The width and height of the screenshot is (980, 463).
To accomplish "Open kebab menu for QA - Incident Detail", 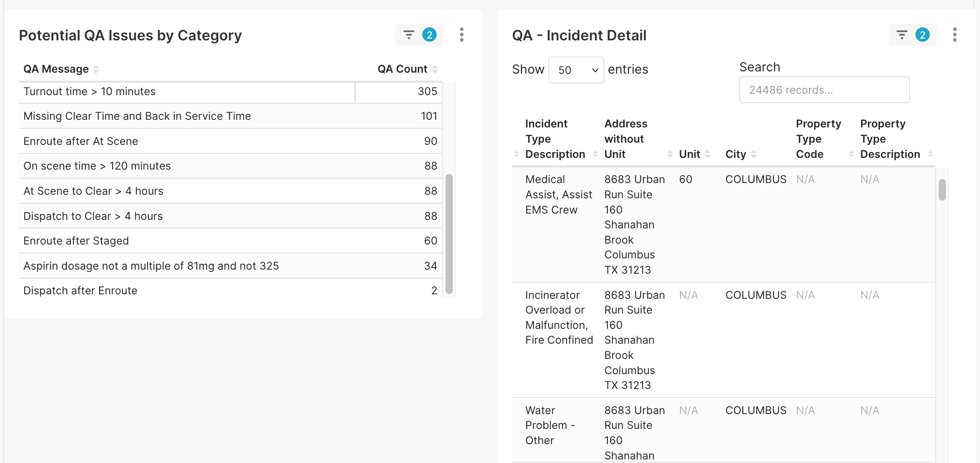I will point(954,35).
